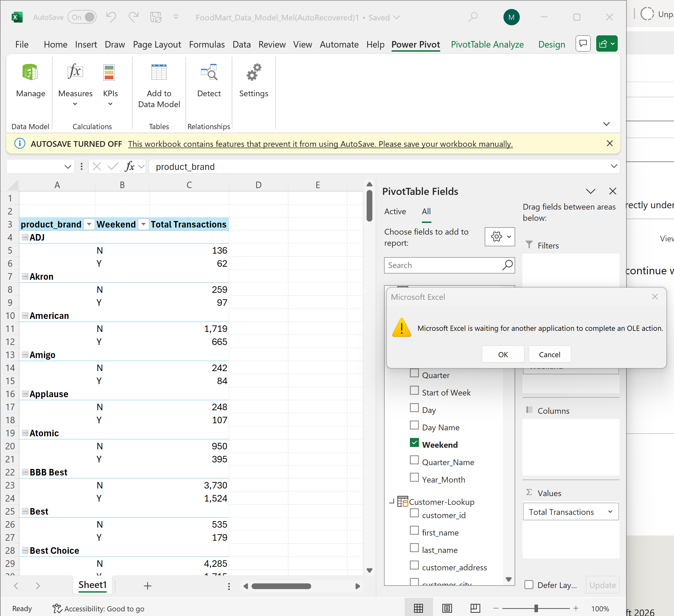Check the Day Name field
The image size is (674, 616).
pos(414,425)
